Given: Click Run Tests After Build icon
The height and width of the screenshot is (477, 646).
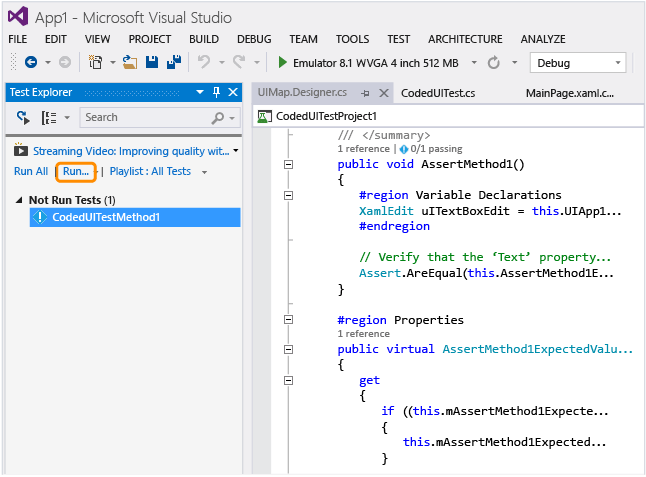Looking at the screenshot, I should point(23,118).
